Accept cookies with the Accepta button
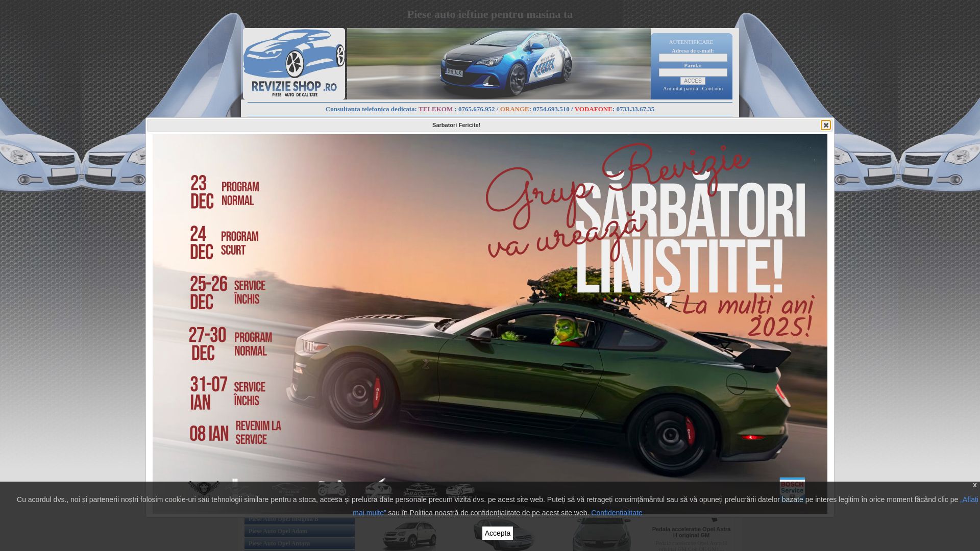Screen dimensions: 980x551 [x=498, y=533]
